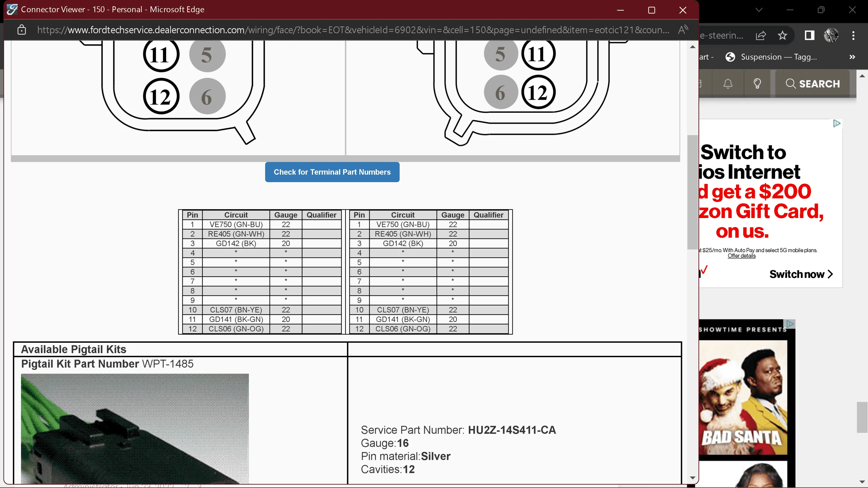The height and width of the screenshot is (488, 868).
Task: Click pin 11 circle in left connector
Action: [161, 55]
